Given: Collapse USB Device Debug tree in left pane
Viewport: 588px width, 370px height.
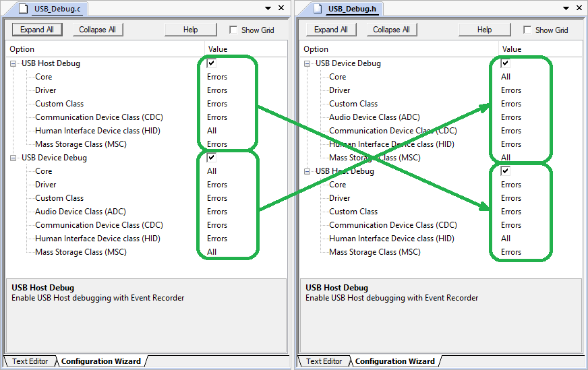Looking at the screenshot, I should click(14, 158).
